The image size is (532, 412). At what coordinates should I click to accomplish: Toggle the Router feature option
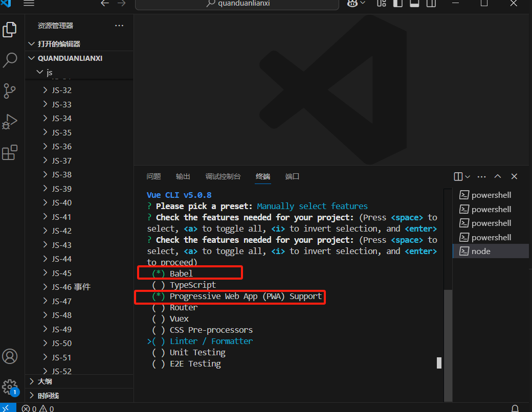(x=175, y=308)
